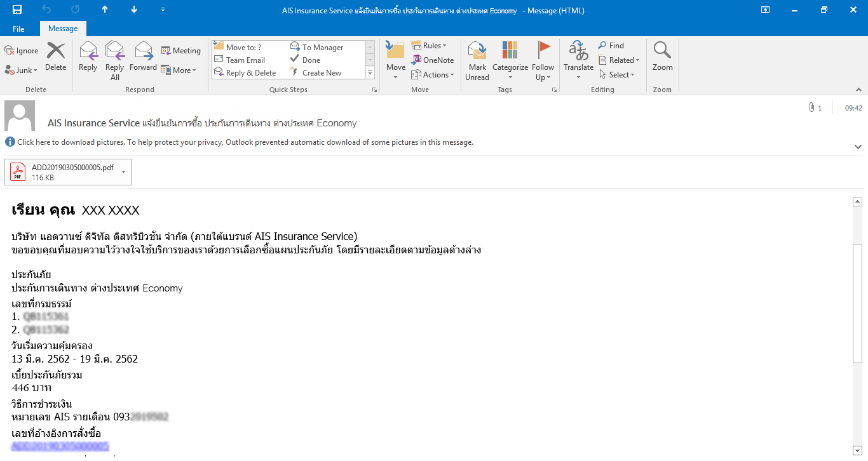The height and width of the screenshot is (461, 868).
Task: Click the subject line beginning AIS Insurance Service
Action: tap(202, 123)
